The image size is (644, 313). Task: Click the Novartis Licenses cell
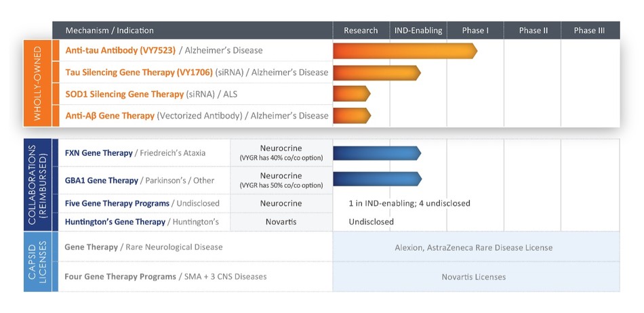pyautogui.click(x=473, y=276)
